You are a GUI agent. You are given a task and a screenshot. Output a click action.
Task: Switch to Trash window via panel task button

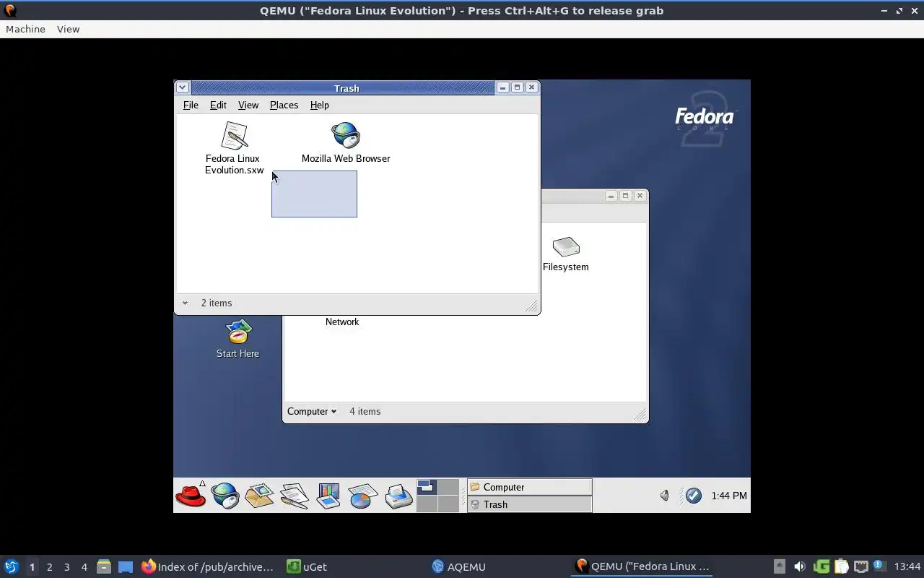(x=530, y=504)
